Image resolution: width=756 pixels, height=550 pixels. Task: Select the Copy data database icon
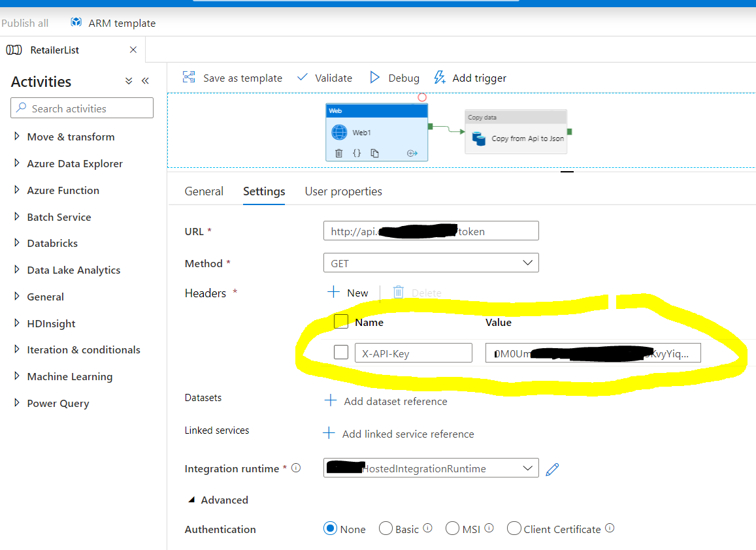click(x=479, y=139)
